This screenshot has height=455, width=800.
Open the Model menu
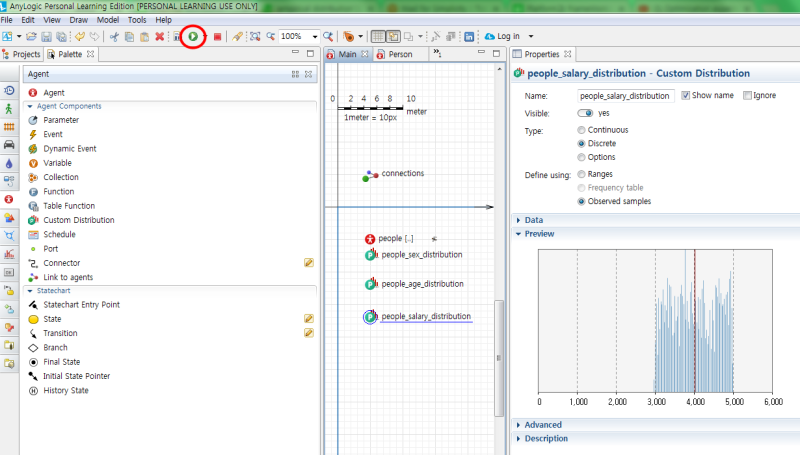tap(108, 20)
